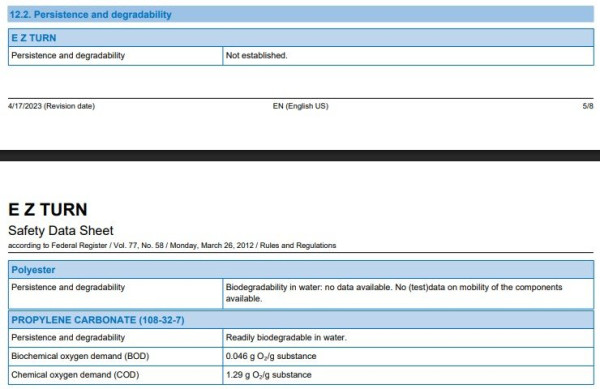
Task: Click the 'EN (English US)' footer text
Action: pos(300,106)
